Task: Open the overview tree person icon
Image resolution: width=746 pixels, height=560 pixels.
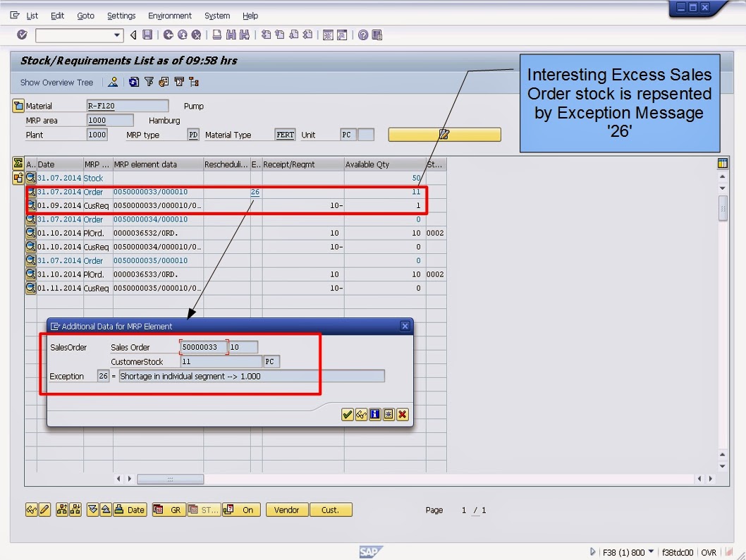Action: tap(114, 82)
